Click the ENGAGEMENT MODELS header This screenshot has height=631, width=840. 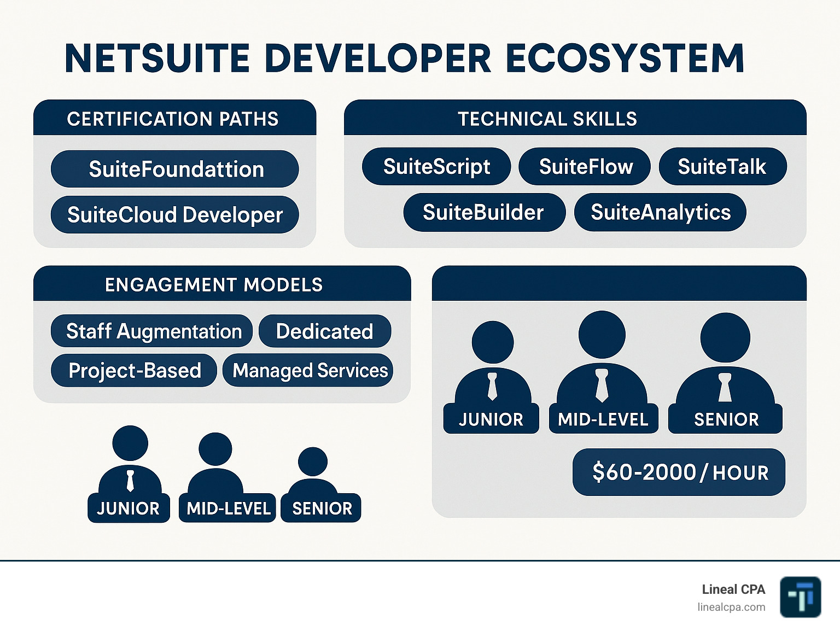(222, 283)
